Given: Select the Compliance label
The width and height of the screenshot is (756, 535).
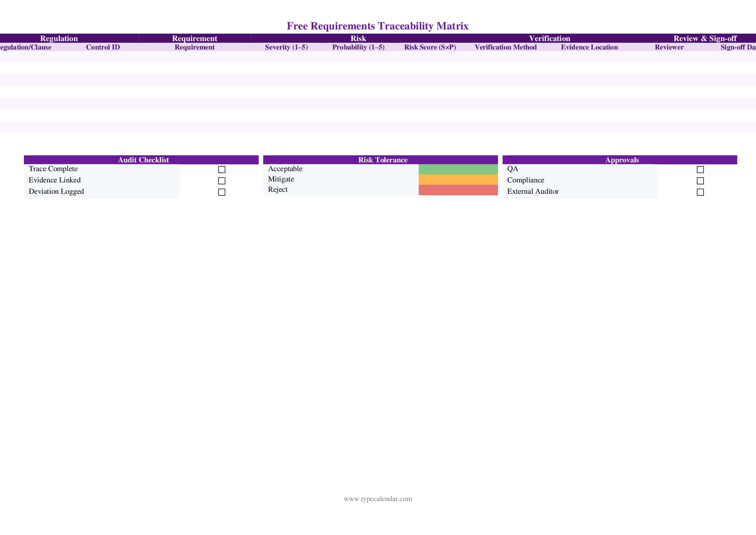Looking at the screenshot, I should [x=525, y=180].
